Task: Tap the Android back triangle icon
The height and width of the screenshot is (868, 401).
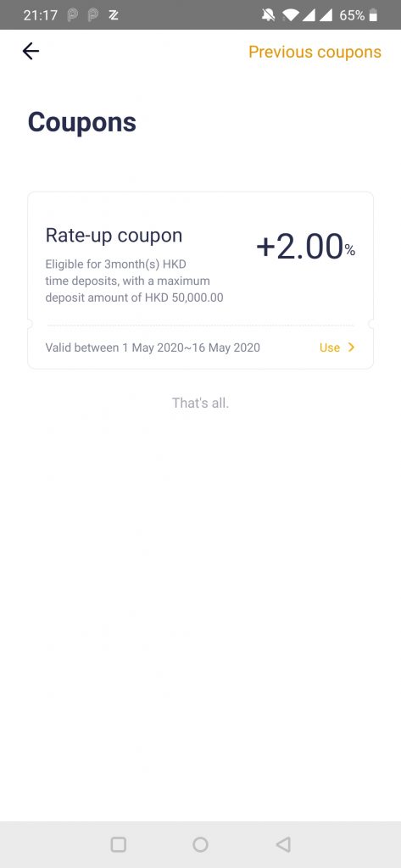Action: tap(283, 844)
